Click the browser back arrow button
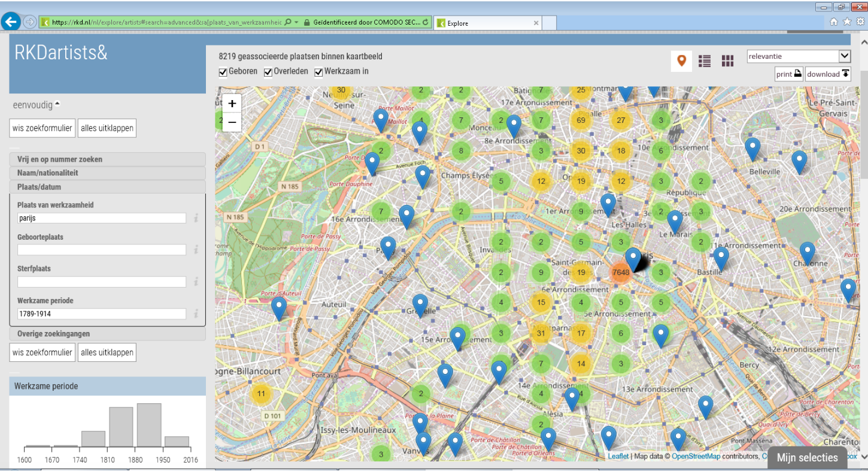 coord(11,22)
